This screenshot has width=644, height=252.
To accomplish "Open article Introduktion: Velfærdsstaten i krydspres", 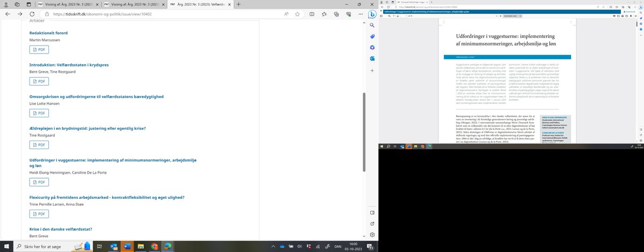I will [x=69, y=64].
